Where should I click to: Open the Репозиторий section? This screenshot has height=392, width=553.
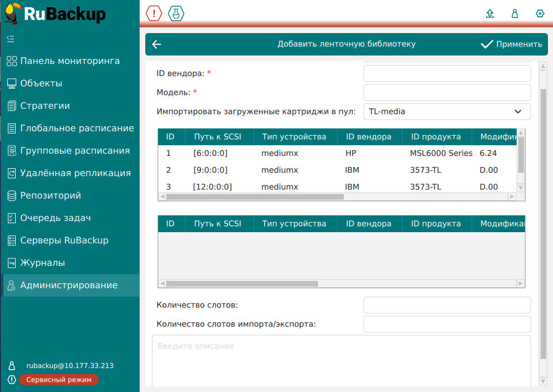[50, 196]
